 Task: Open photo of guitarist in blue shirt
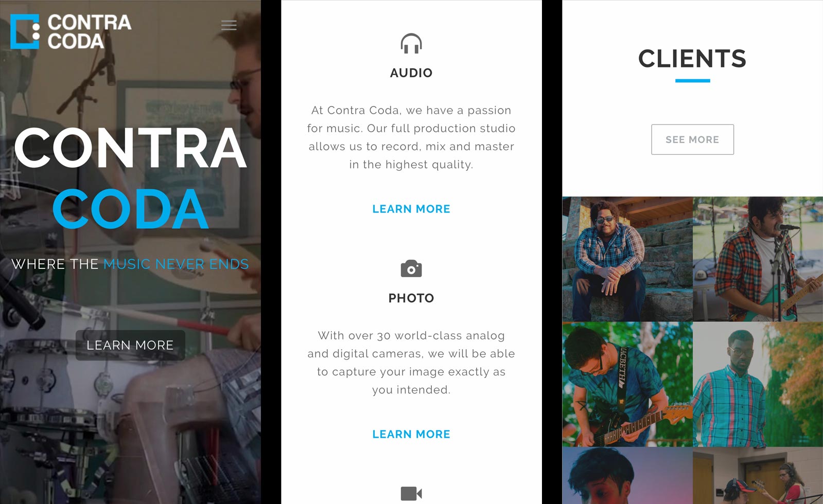pyautogui.click(x=627, y=384)
